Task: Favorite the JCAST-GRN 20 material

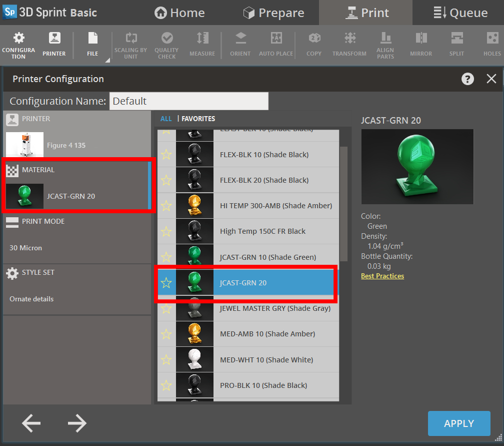Action: tap(166, 283)
